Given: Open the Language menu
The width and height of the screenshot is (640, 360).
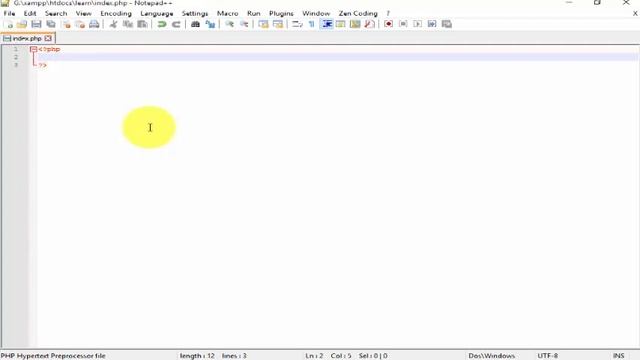Looking at the screenshot, I should click(157, 13).
